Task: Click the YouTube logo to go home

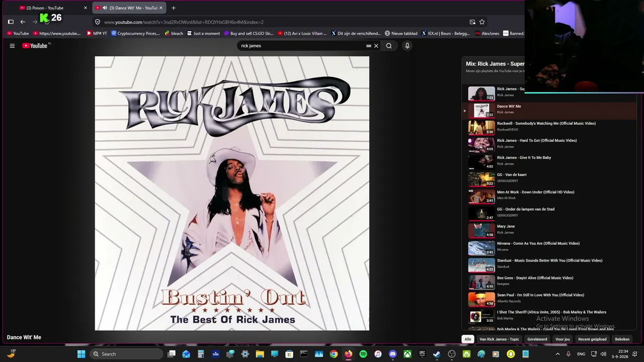Action: 35,46
